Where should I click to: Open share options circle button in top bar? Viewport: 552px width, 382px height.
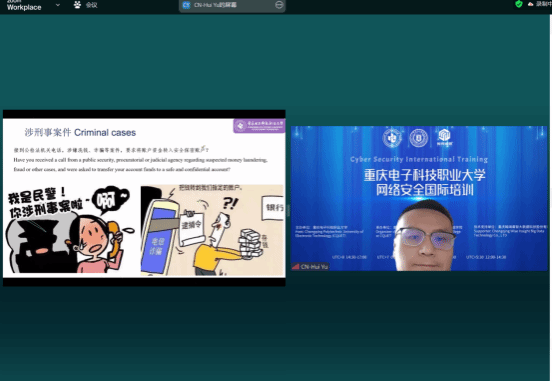tap(279, 5)
